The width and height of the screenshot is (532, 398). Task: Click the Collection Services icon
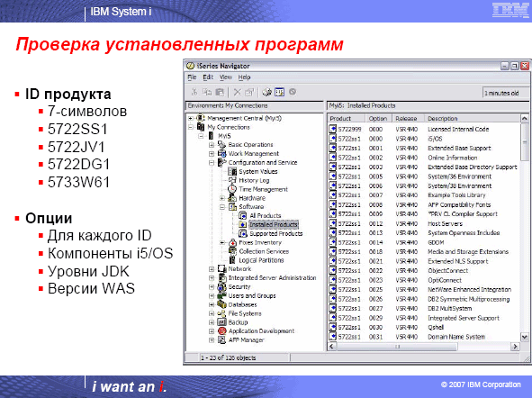point(232,251)
